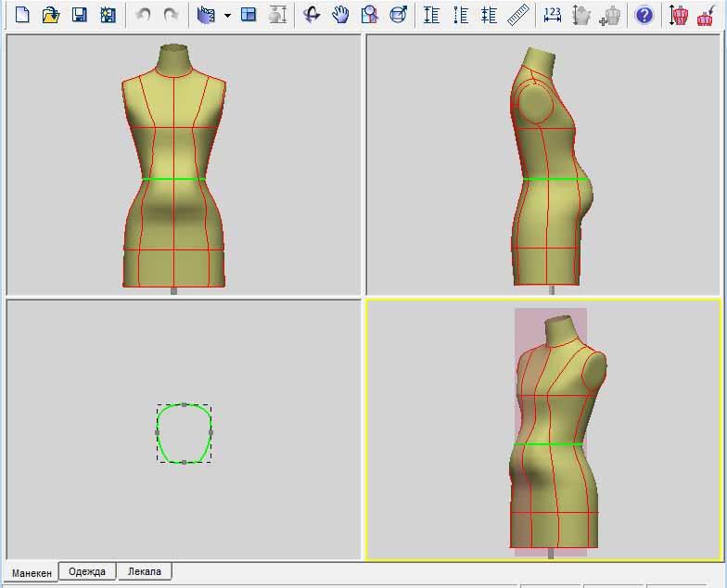Select the Ruler measurement tool
Image resolution: width=727 pixels, height=588 pixels.
coord(517,15)
